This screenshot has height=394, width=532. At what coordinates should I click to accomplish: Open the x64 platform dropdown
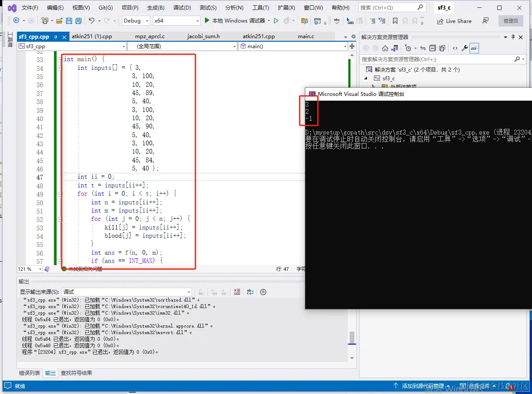pyautogui.click(x=177, y=20)
